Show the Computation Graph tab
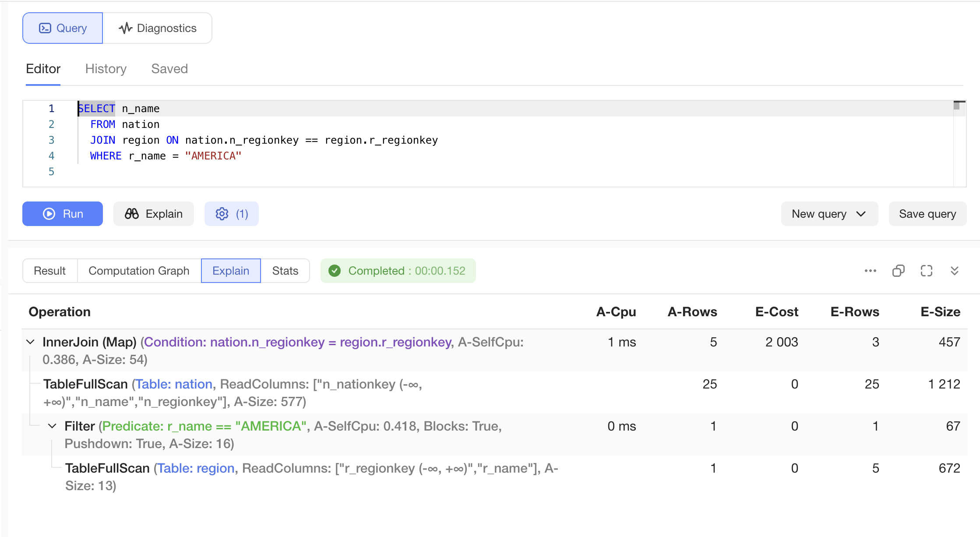Image resolution: width=980 pixels, height=537 pixels. 139,271
